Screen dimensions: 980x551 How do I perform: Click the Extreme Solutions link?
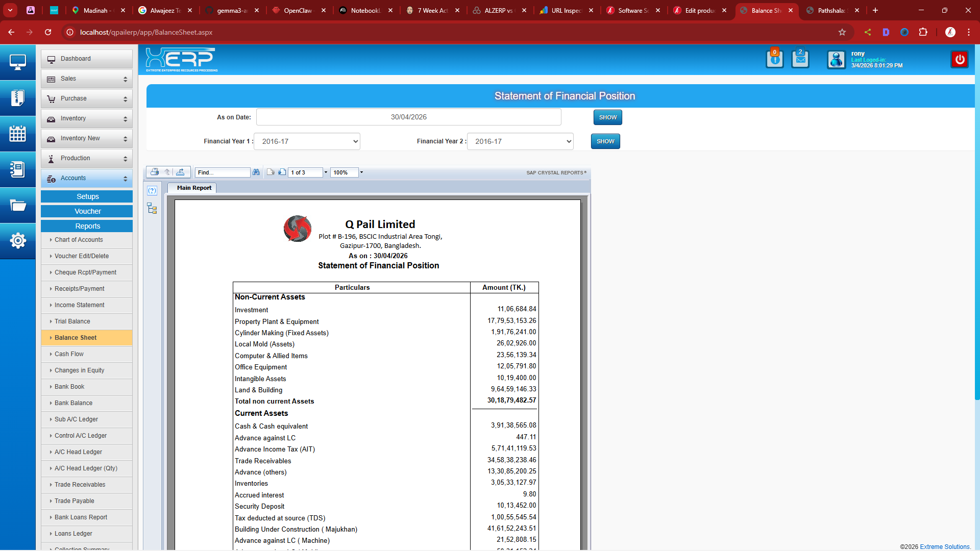[945, 546]
